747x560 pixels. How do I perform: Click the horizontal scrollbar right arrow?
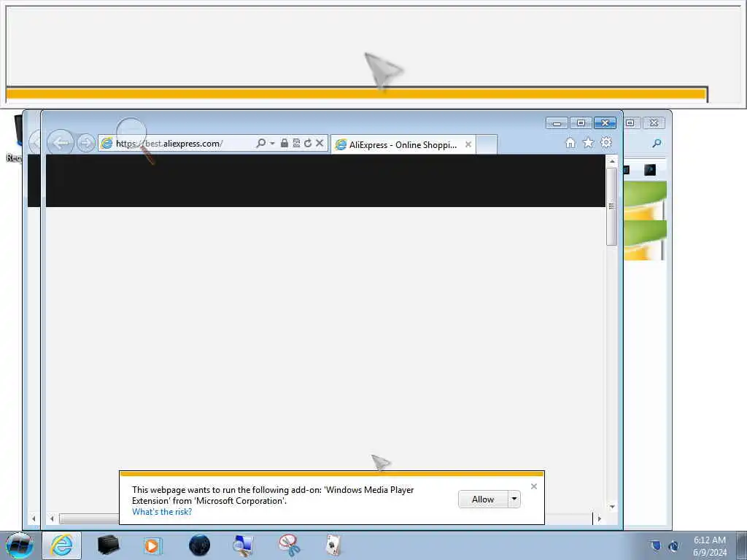(600, 518)
